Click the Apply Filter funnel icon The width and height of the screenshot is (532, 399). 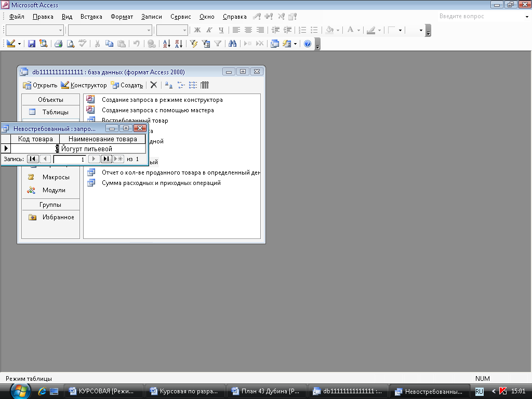(218, 44)
